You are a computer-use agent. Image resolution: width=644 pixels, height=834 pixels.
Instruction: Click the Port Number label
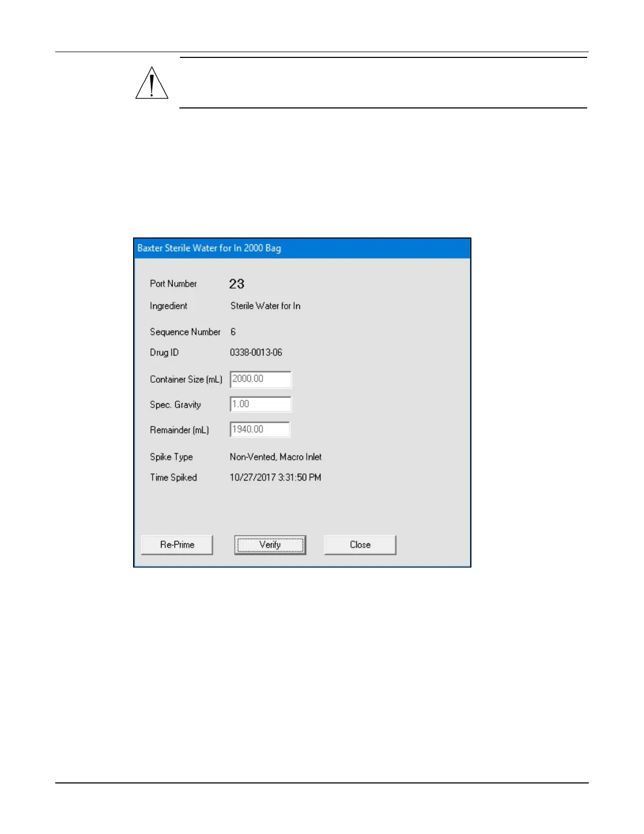tap(173, 284)
